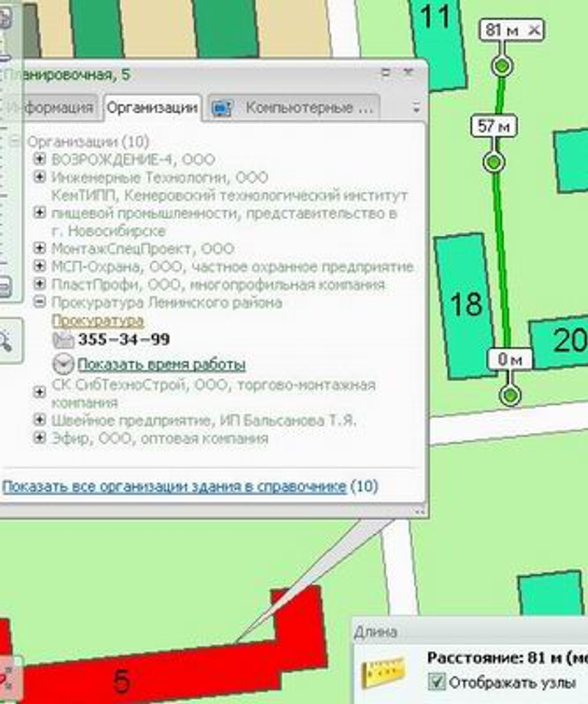Expand Швейное предприятие entry
588x704 pixels.
[x=40, y=420]
